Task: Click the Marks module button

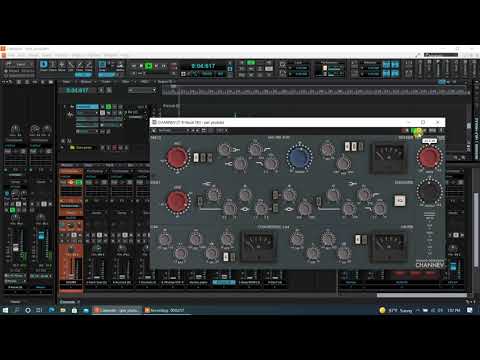Action: pyautogui.click(x=120, y=66)
